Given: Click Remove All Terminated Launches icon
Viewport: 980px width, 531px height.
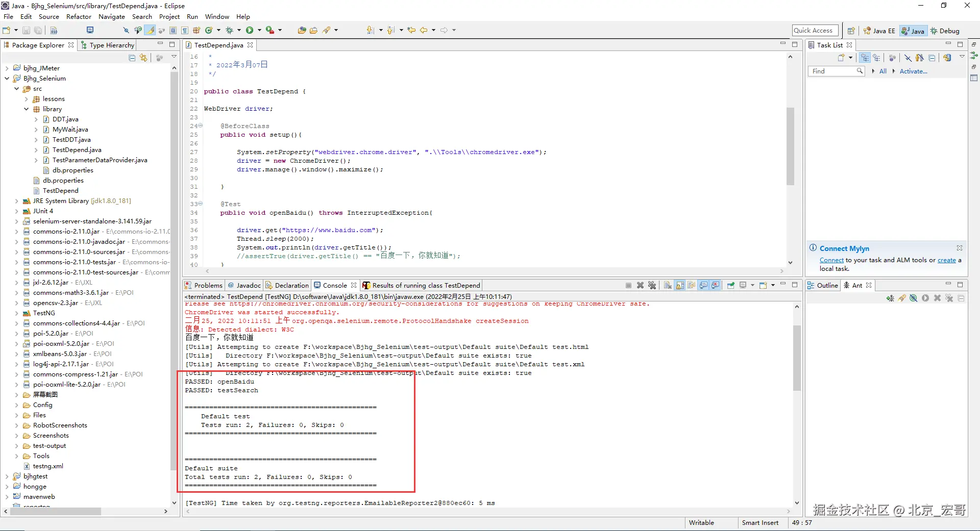Looking at the screenshot, I should (652, 285).
